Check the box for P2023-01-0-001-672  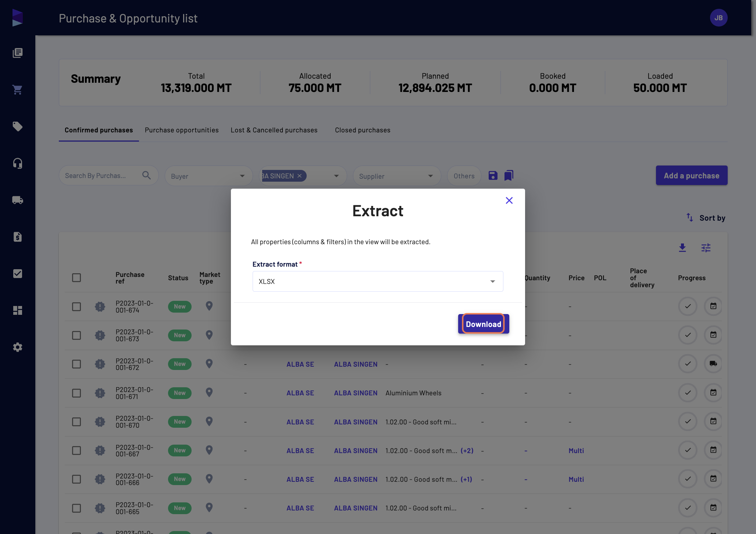[x=76, y=364]
